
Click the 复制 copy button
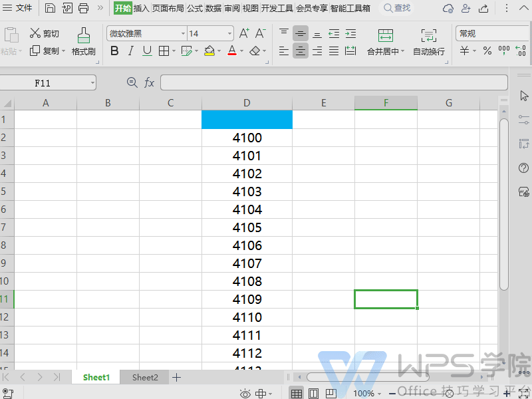coord(45,51)
